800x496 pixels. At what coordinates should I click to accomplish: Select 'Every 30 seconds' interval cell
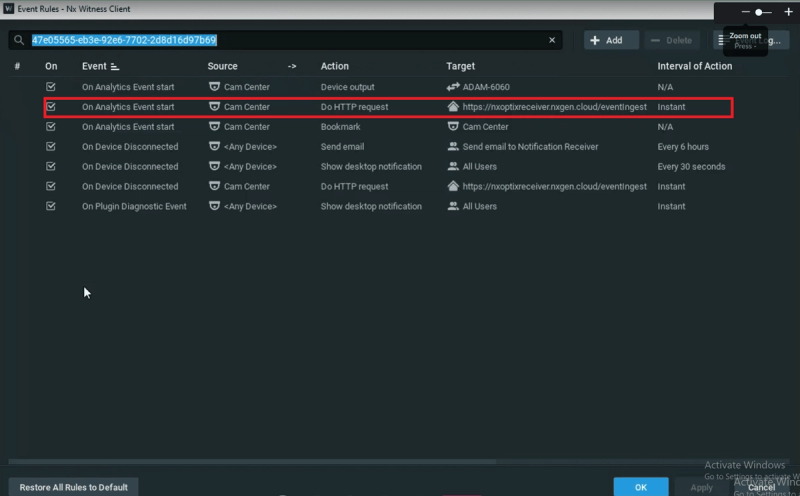[691, 167]
